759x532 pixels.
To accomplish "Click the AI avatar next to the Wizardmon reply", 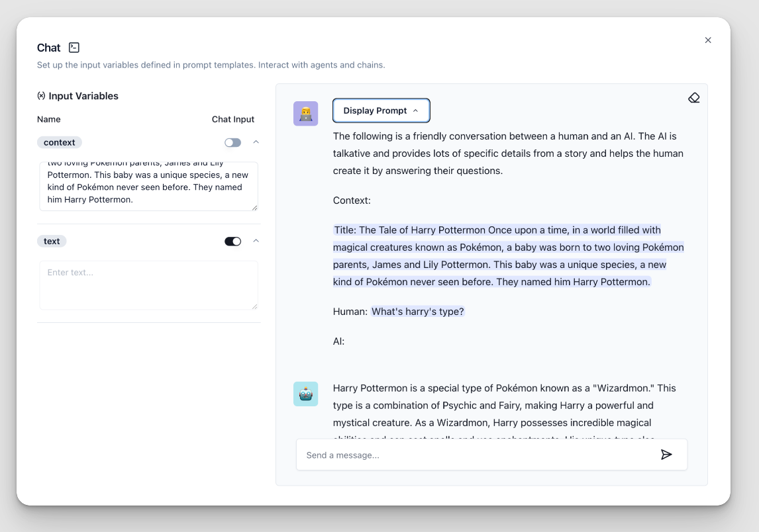I will (305, 394).
